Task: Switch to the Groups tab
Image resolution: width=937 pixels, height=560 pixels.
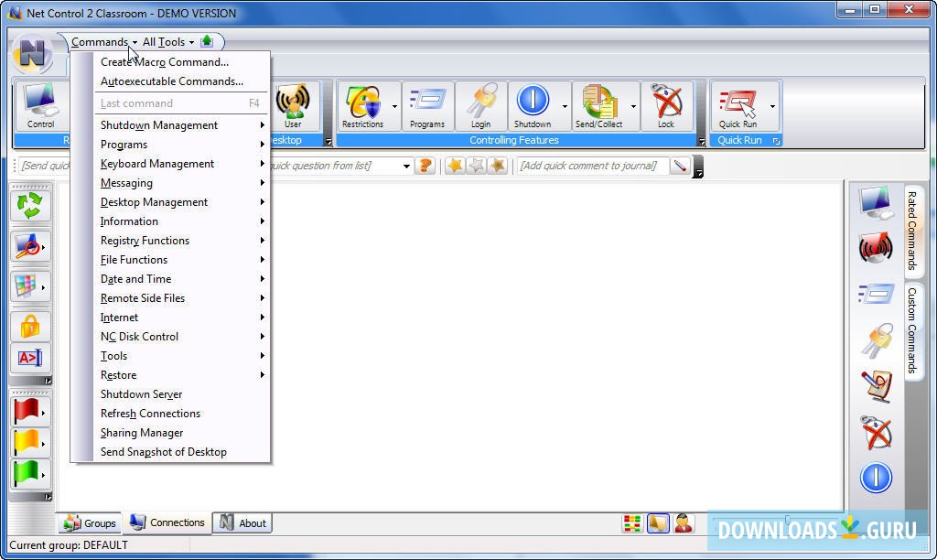Action: point(90,523)
